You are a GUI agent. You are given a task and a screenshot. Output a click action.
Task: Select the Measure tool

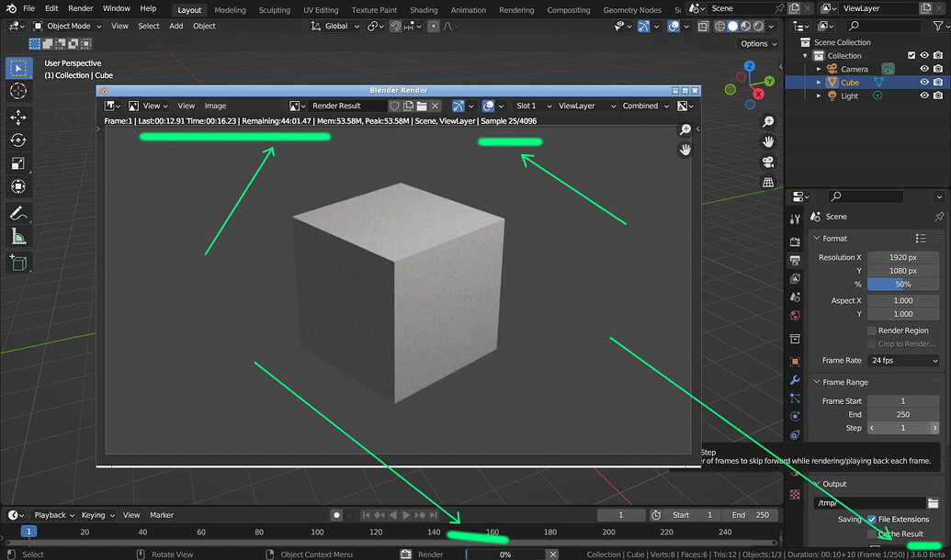(18, 236)
